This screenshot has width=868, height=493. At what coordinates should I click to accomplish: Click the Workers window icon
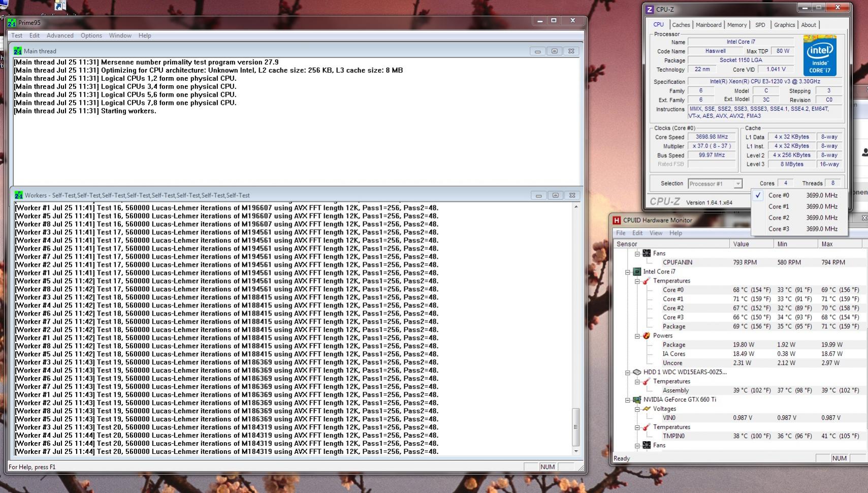19,195
